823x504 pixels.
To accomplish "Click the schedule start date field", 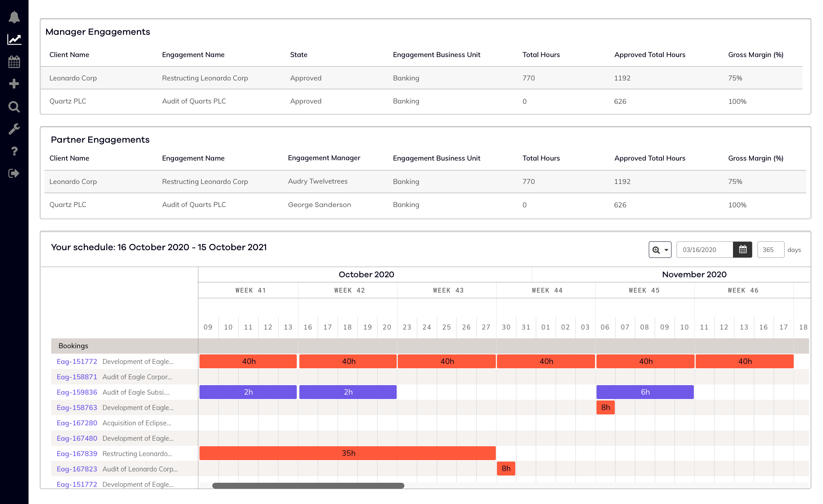I will click(x=704, y=250).
